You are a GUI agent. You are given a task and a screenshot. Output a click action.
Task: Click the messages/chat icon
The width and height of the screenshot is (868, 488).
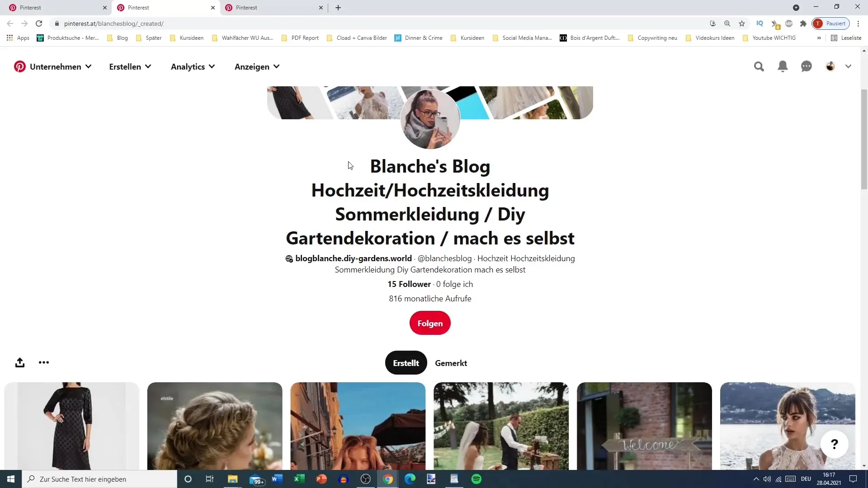(807, 66)
